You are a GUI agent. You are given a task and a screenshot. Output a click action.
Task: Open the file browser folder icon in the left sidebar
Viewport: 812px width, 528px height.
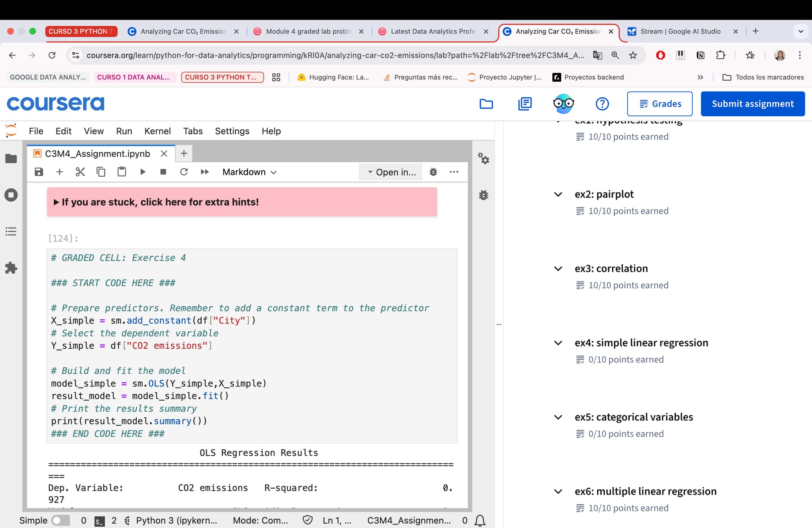click(x=11, y=159)
